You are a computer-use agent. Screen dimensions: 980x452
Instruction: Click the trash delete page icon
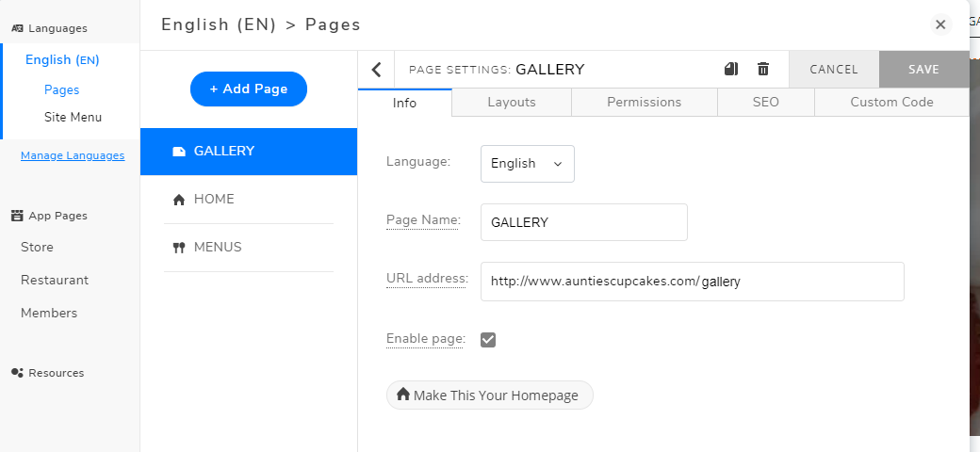(762, 69)
